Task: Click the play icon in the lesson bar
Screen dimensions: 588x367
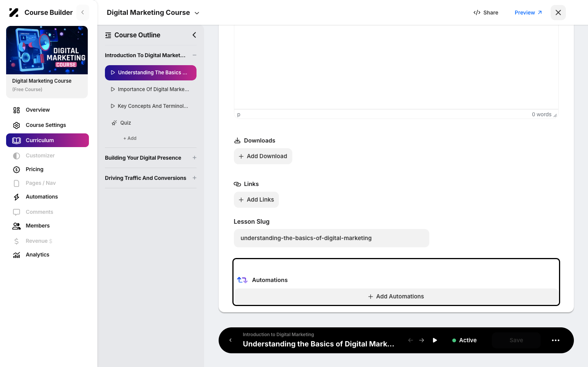Action: 435,340
